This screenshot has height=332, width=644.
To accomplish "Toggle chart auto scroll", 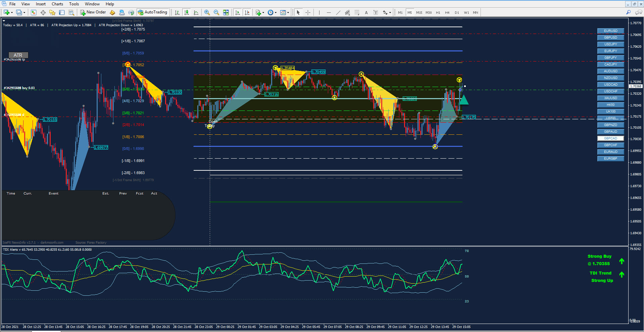I will [238, 12].
